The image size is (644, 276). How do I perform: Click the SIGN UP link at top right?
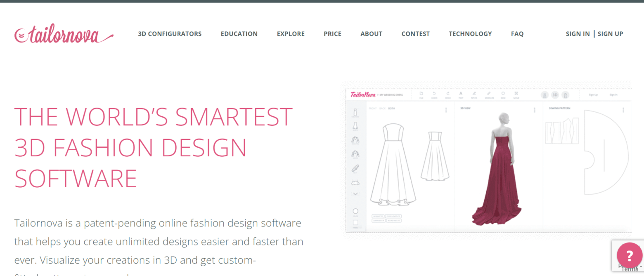pos(611,34)
